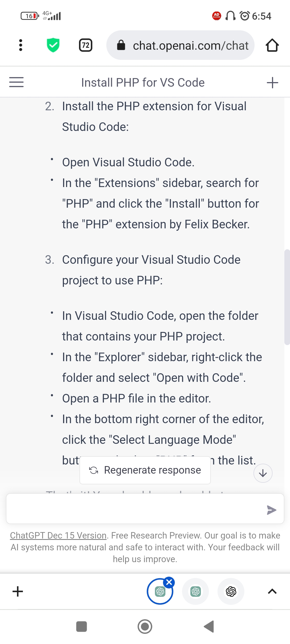Click the page scrollbar handle

pyautogui.click(x=287, y=297)
